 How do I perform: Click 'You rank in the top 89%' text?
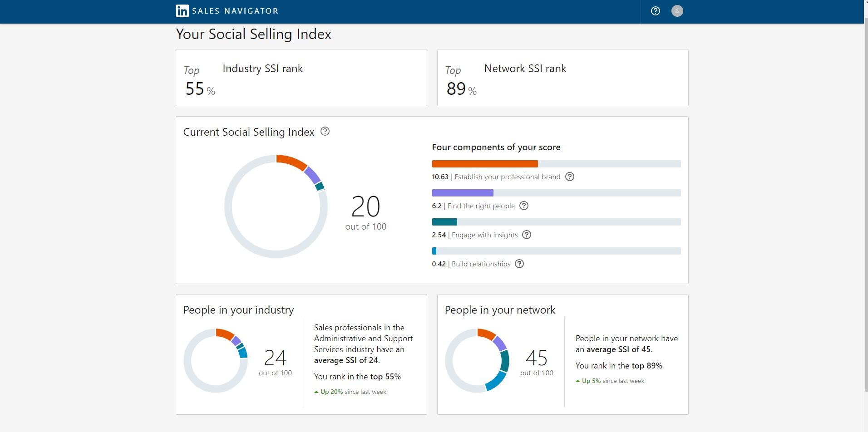point(619,366)
